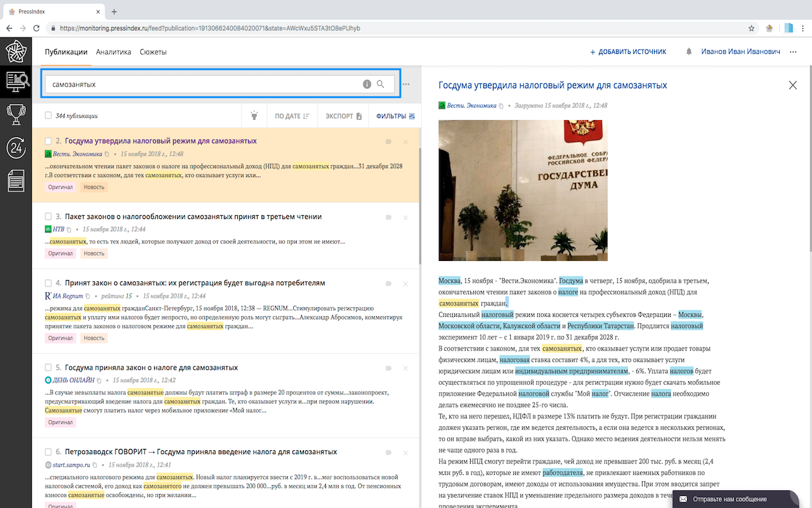Click the search info icon
Viewport: 812px width, 508px height.
tap(367, 84)
